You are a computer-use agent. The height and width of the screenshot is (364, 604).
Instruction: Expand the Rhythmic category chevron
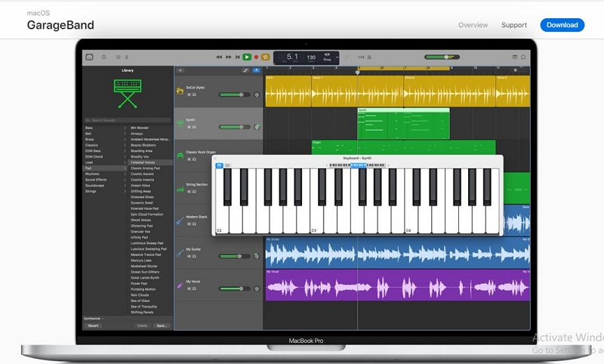coord(125,174)
